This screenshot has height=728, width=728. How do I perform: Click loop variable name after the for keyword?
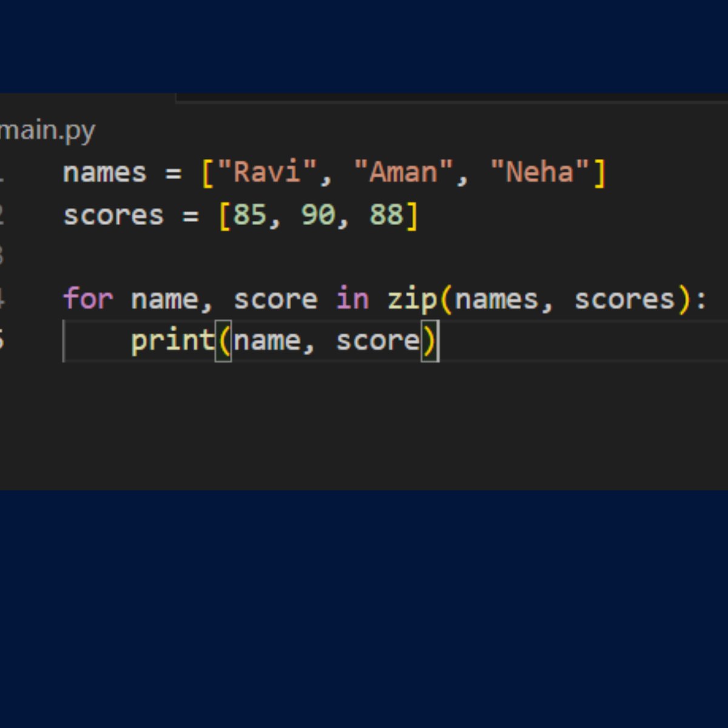(164, 300)
